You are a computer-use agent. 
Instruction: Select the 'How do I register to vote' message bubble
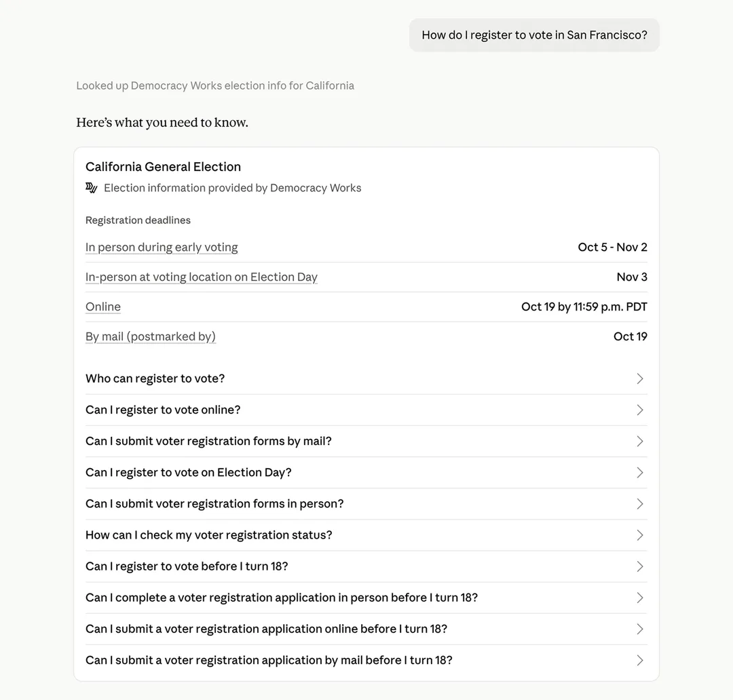(x=534, y=35)
